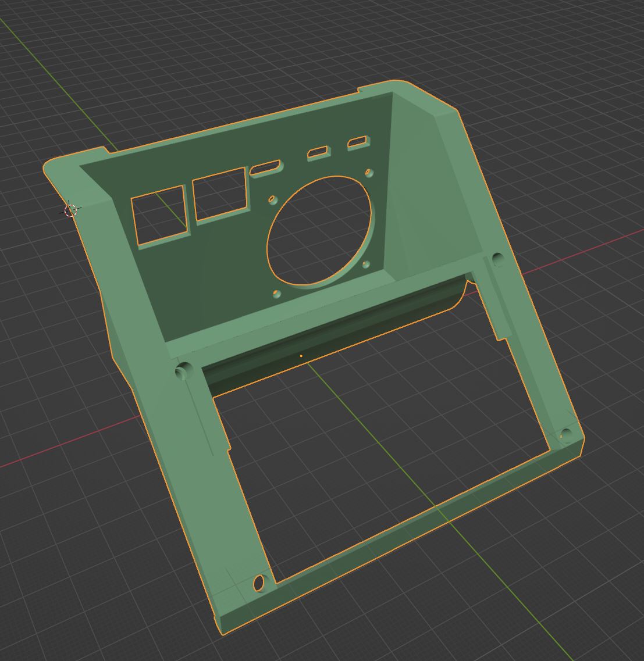Click the rightmost small slot on back panel
Screen dimensions: 644x661
coord(357,142)
